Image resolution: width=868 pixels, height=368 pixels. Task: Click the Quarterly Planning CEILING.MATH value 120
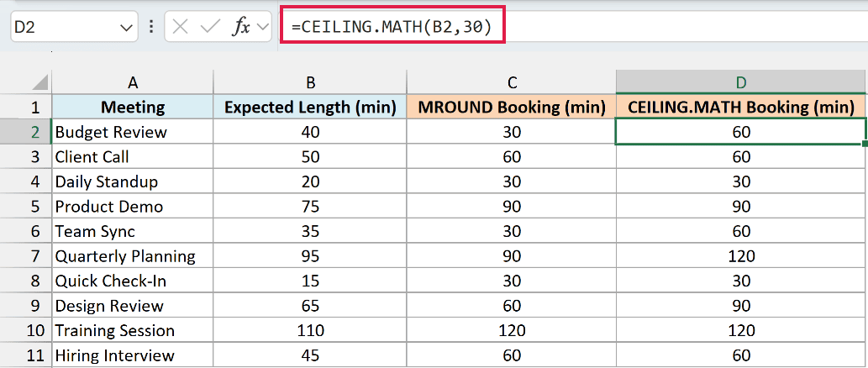pyautogui.click(x=741, y=256)
